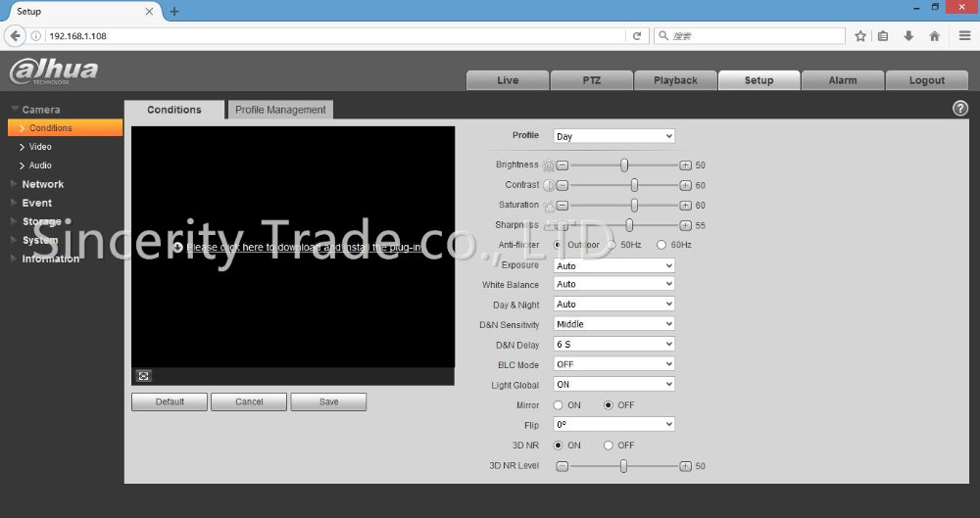Click the Save button
Image resolution: width=980 pixels, height=518 pixels.
[x=328, y=401]
